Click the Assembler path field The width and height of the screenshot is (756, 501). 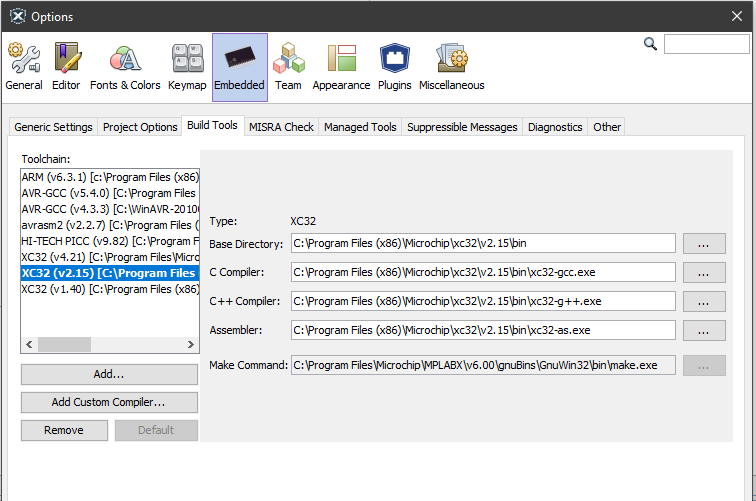483,330
